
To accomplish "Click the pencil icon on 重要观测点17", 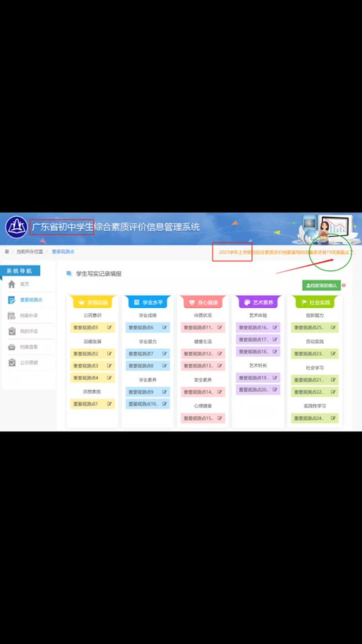I will point(275,340).
